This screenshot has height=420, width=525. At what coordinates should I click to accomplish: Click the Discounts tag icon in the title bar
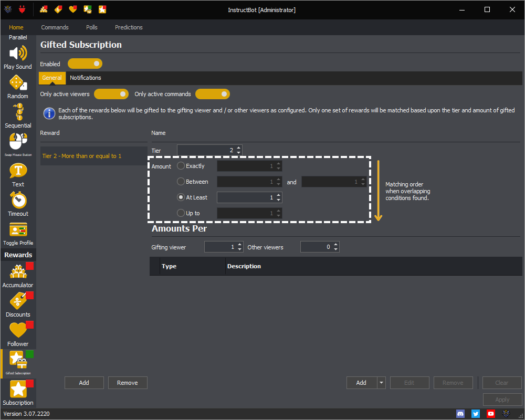(x=58, y=9)
